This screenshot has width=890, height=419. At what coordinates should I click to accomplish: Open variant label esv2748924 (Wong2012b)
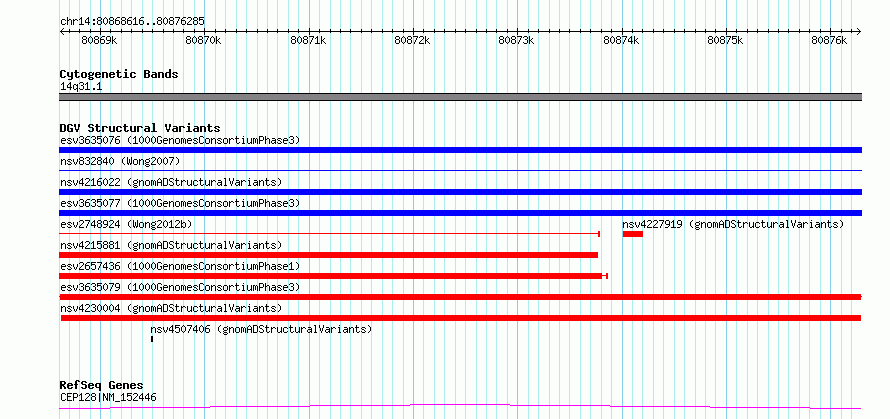(126, 224)
